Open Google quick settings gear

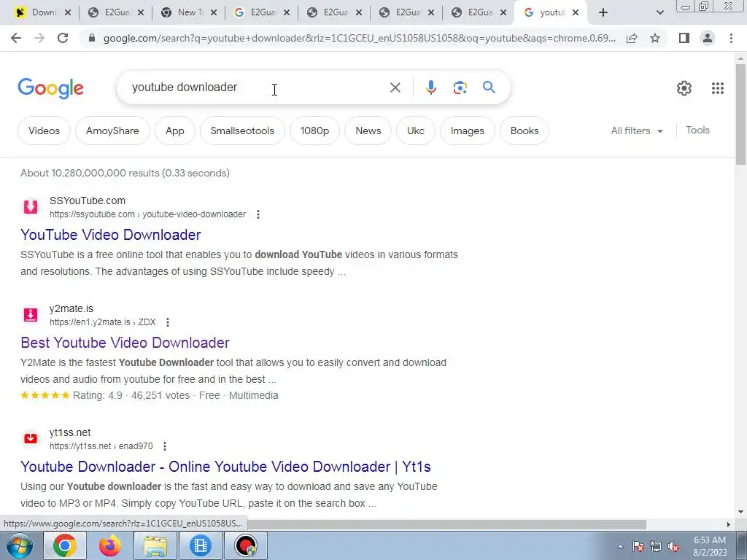pos(684,87)
